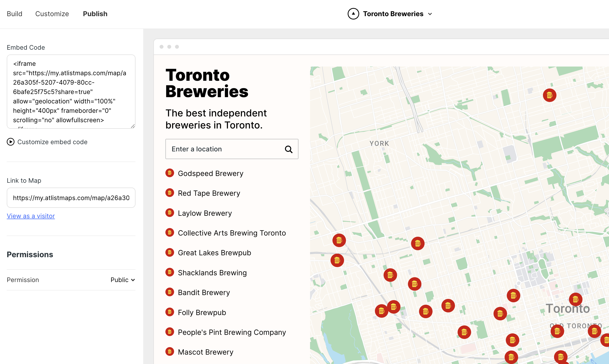Click the brewery map marker north of York

pos(550,95)
